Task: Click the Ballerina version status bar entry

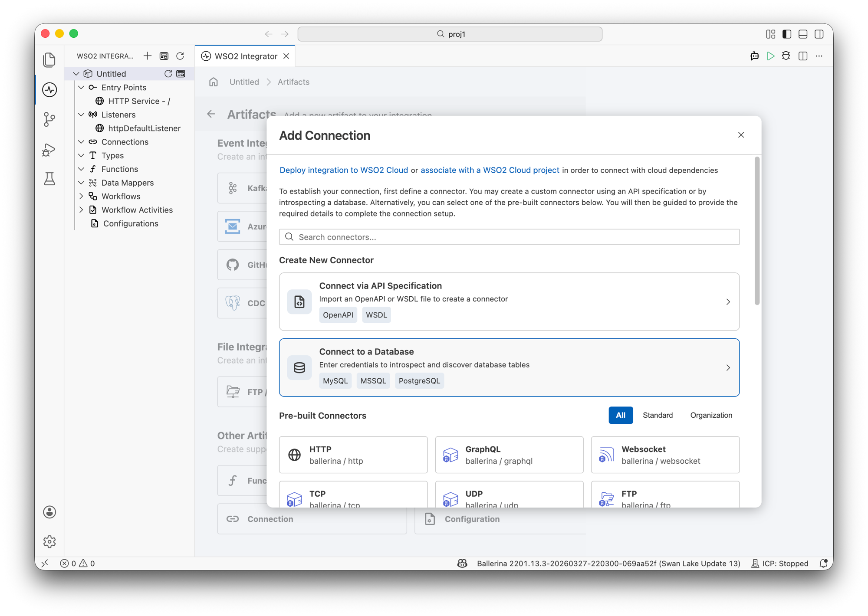Action: click(608, 563)
